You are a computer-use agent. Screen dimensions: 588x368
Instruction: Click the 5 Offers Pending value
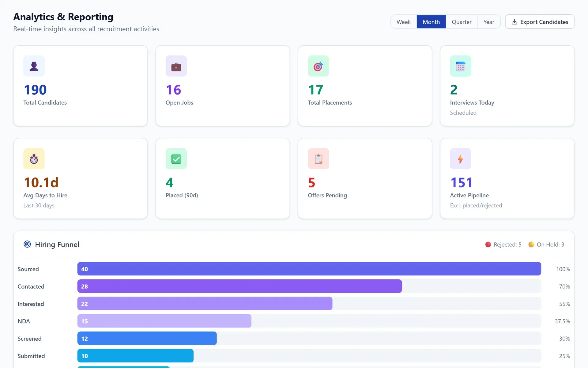coord(311,183)
